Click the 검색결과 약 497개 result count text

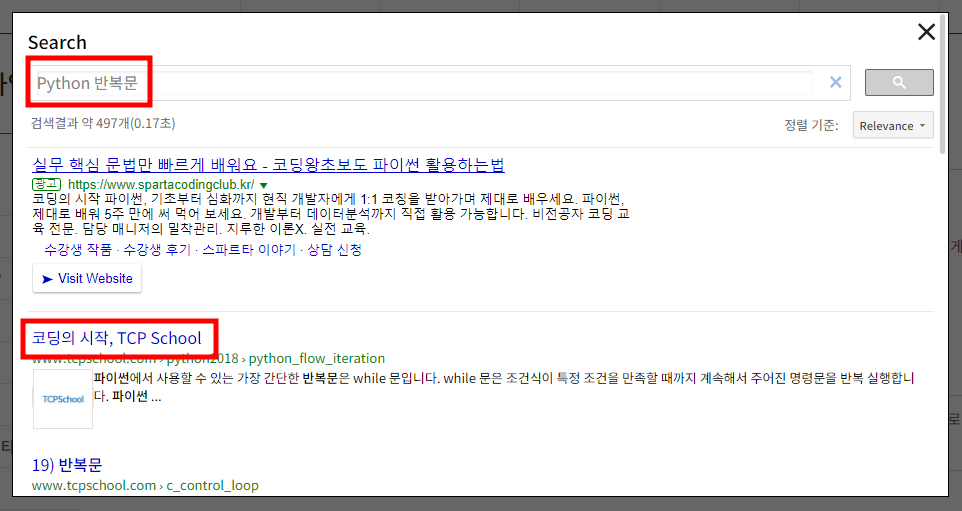103,123
